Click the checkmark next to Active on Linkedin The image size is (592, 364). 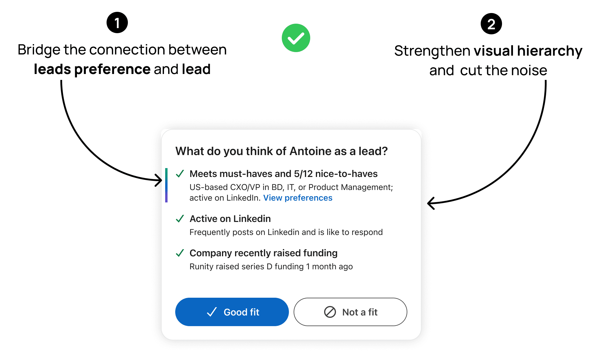click(179, 219)
